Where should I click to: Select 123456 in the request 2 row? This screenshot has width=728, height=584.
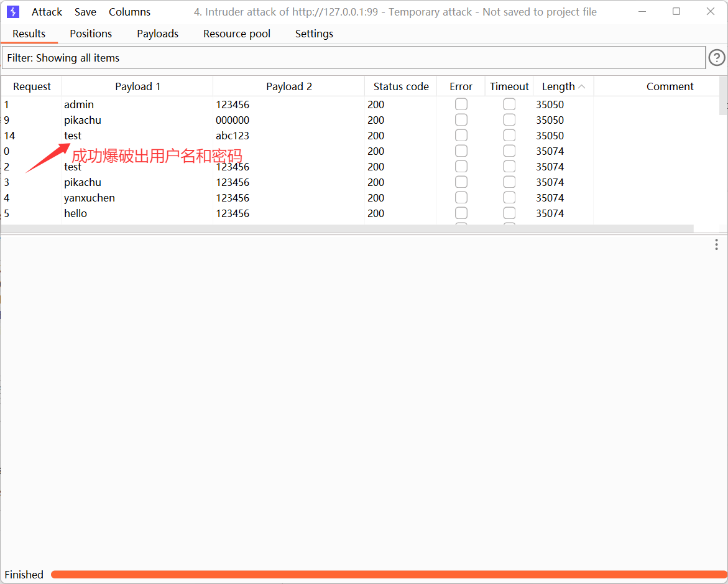tap(289, 167)
